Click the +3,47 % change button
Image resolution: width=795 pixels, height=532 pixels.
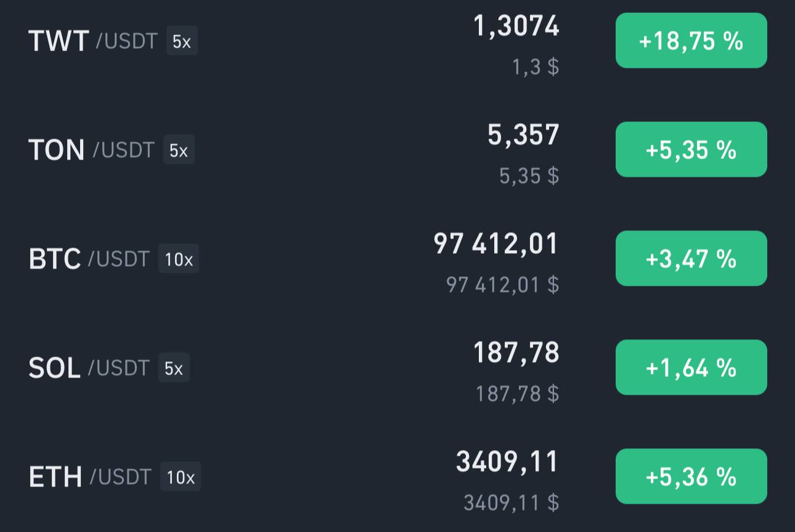[x=691, y=258]
